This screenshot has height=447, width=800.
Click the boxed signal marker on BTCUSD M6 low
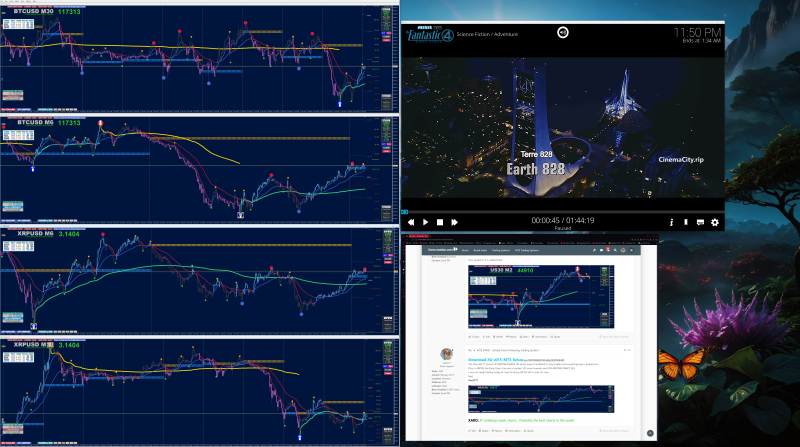tap(240, 215)
